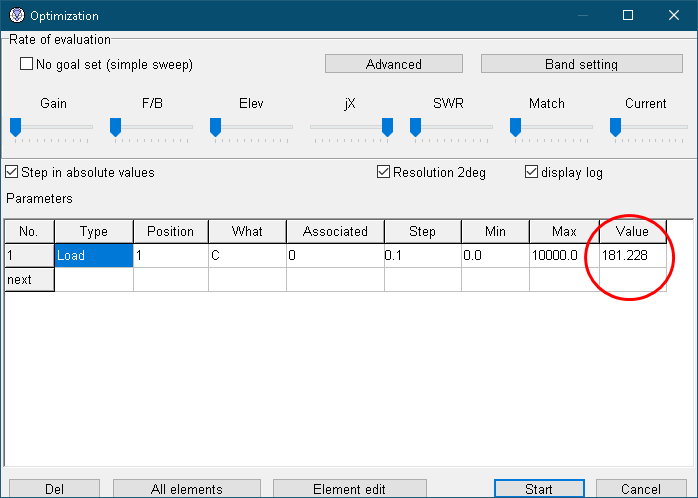Select the Load type cell in row 1

click(93, 256)
